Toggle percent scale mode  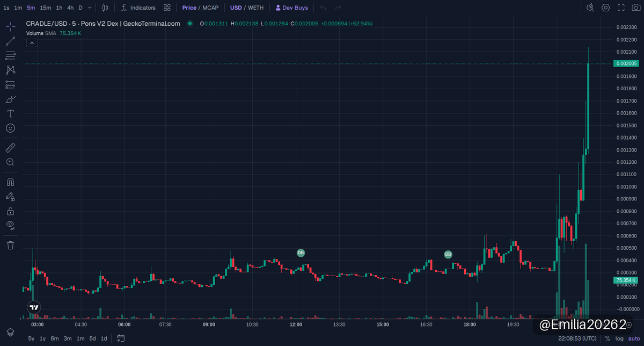[608, 338]
